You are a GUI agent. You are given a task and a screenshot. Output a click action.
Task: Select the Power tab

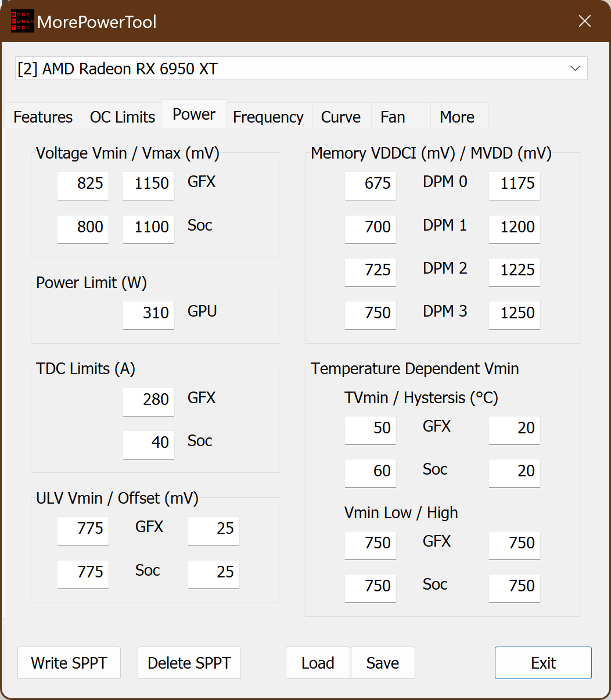(x=194, y=114)
